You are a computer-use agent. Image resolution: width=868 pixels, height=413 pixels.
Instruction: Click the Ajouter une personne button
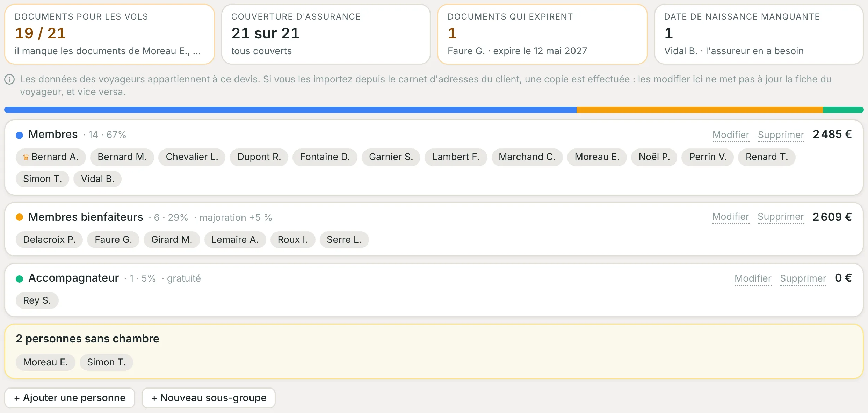pos(70,398)
